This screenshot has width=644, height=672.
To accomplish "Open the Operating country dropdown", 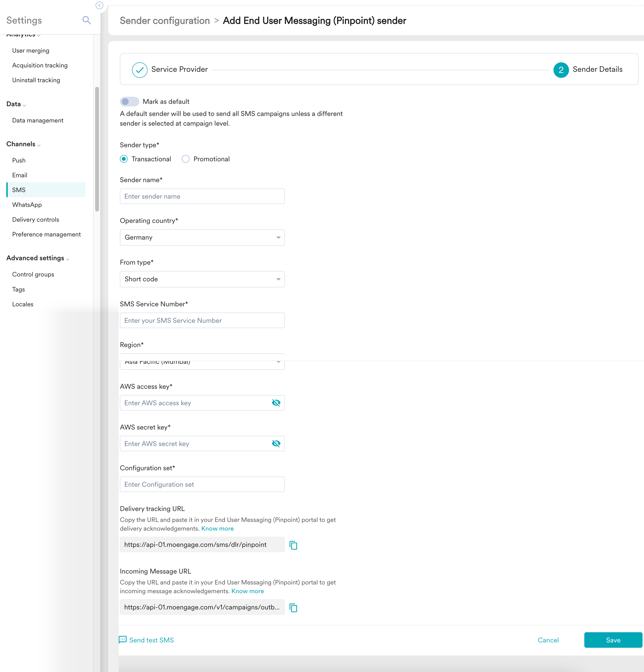I will (202, 237).
